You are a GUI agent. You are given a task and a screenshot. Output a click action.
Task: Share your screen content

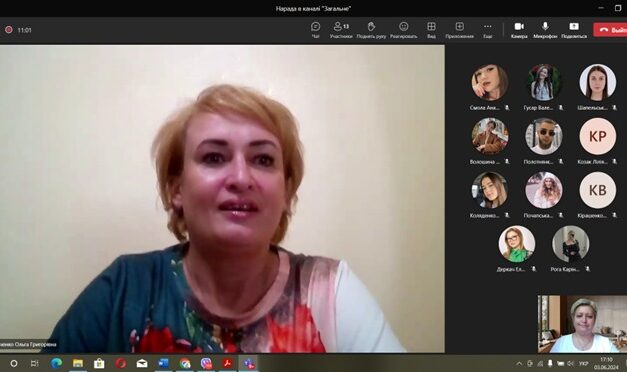[574, 30]
